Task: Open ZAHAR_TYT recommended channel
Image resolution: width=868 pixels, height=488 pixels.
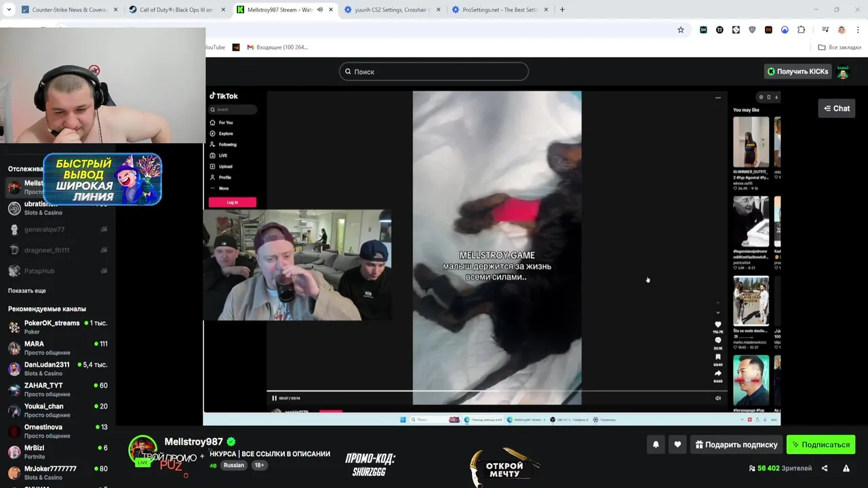Action: [x=58, y=389]
